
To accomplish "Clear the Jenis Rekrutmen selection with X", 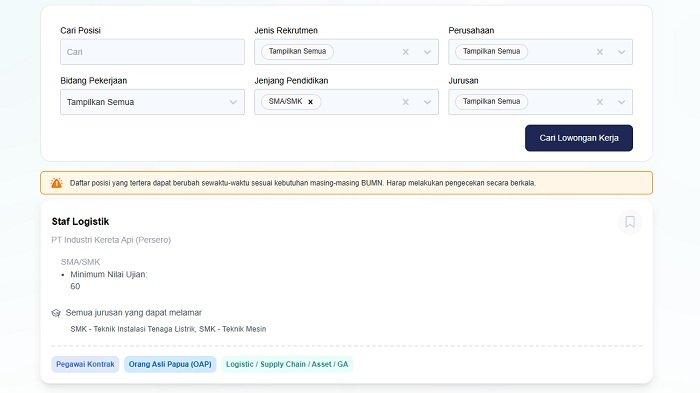I will coord(405,52).
